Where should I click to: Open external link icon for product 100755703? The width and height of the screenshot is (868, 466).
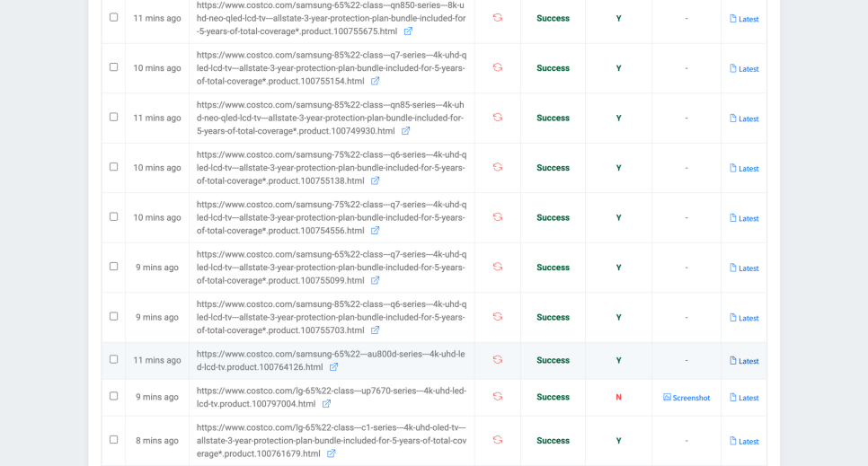tap(375, 330)
